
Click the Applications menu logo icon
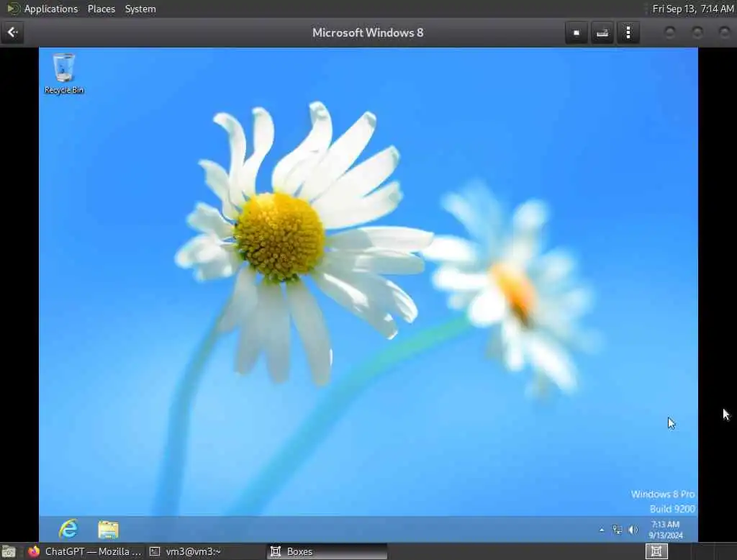pos(13,9)
